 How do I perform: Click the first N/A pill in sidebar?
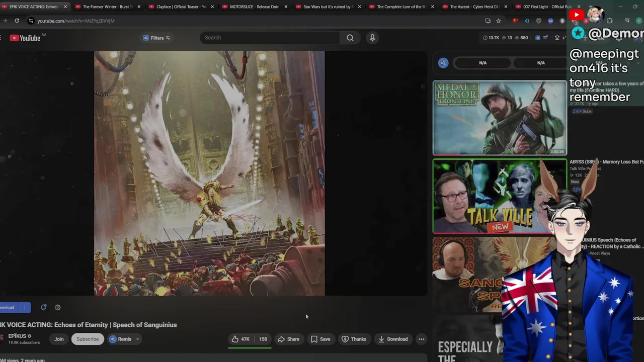pyautogui.click(x=482, y=63)
